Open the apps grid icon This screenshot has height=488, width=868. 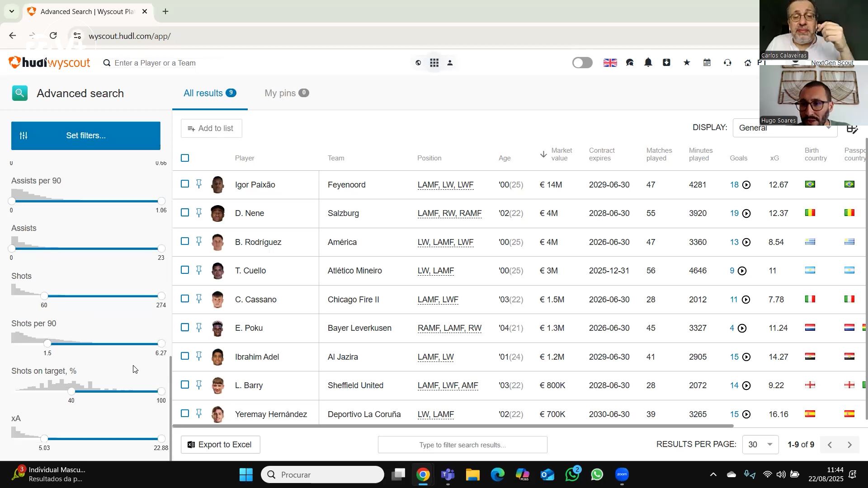tap(434, 63)
